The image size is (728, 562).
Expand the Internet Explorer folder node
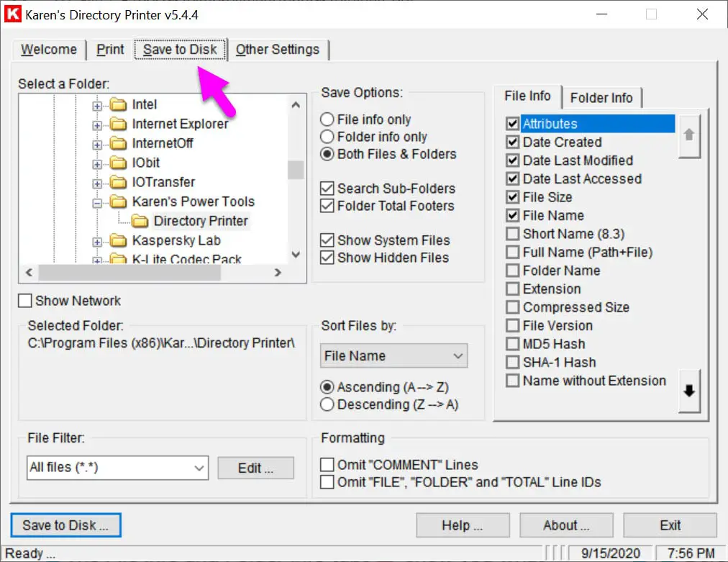coord(97,125)
